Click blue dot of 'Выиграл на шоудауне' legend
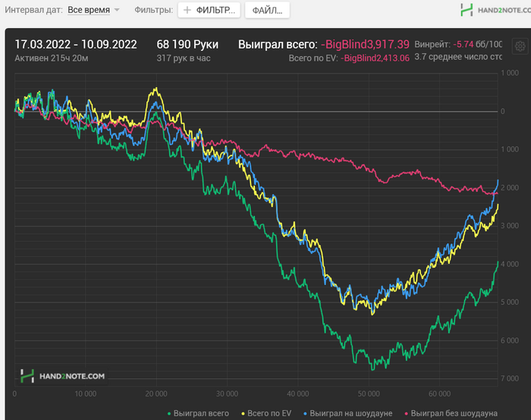The width and height of the screenshot is (531, 420). point(305,414)
